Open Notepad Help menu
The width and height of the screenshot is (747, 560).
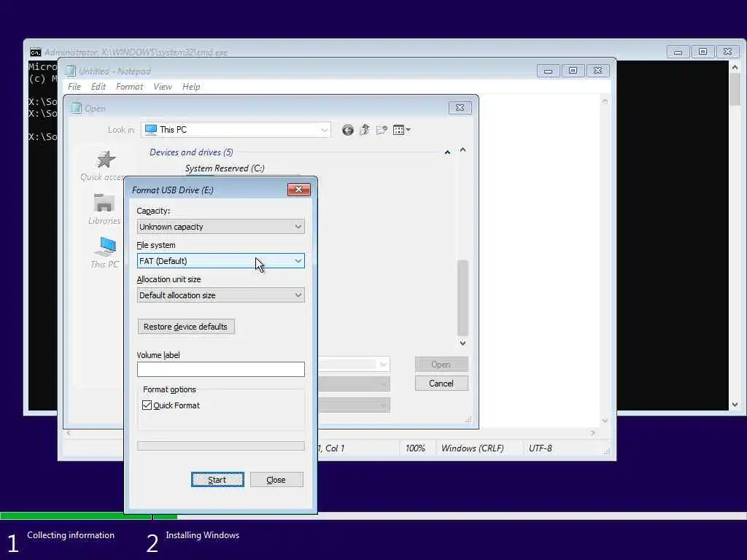click(191, 87)
